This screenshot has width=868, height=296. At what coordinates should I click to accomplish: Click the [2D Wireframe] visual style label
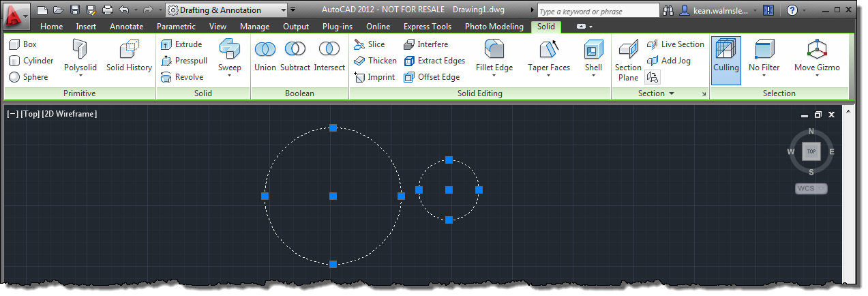69,114
